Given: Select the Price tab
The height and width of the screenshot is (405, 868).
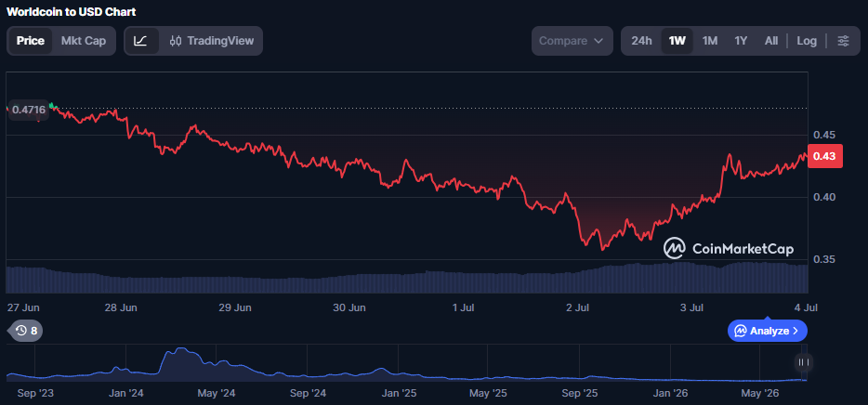Looking at the screenshot, I should tap(31, 41).
